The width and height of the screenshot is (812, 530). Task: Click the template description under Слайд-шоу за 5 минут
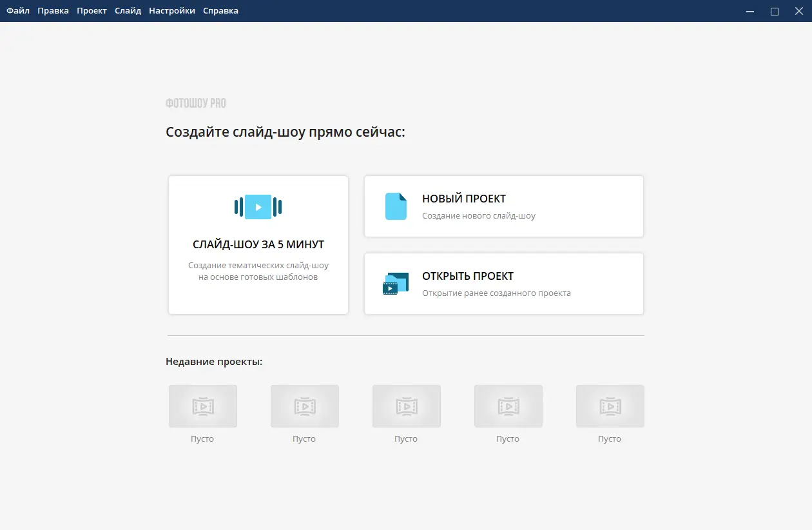(x=258, y=271)
